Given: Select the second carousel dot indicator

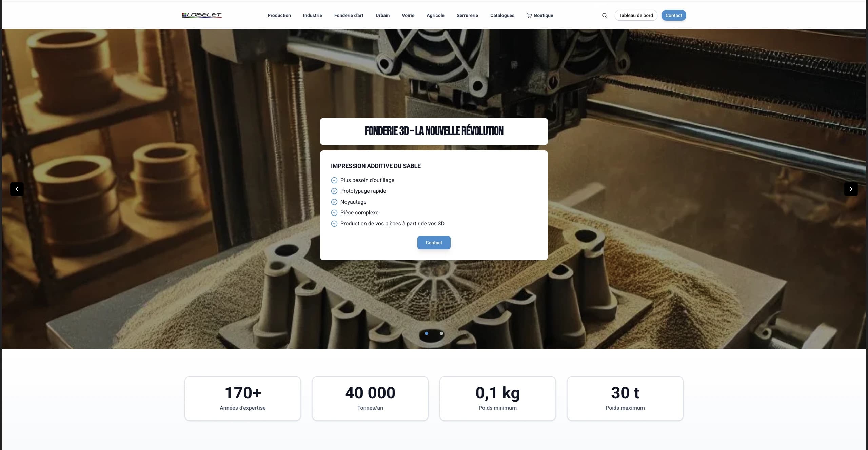Looking at the screenshot, I should click(x=441, y=333).
